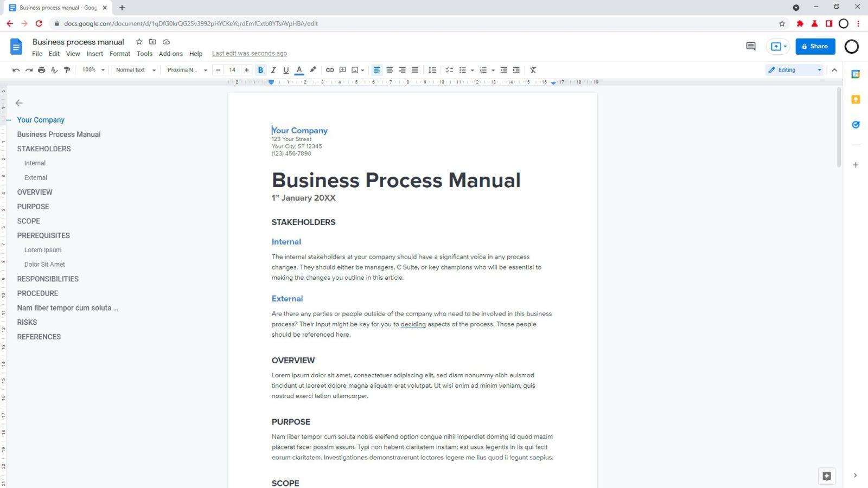Toggle italic formatting
868x488 pixels.
click(x=273, y=69)
